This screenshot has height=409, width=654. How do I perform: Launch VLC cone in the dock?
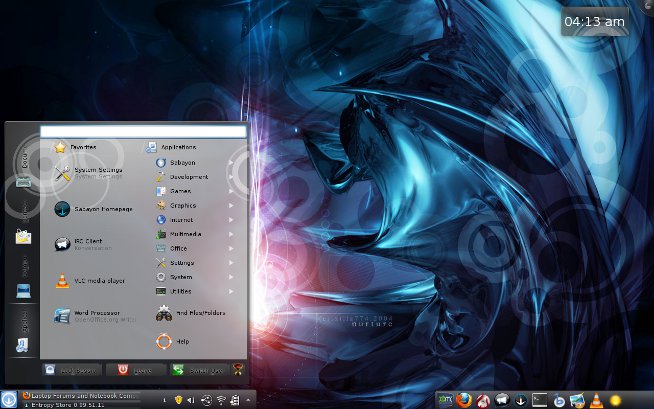(x=596, y=400)
